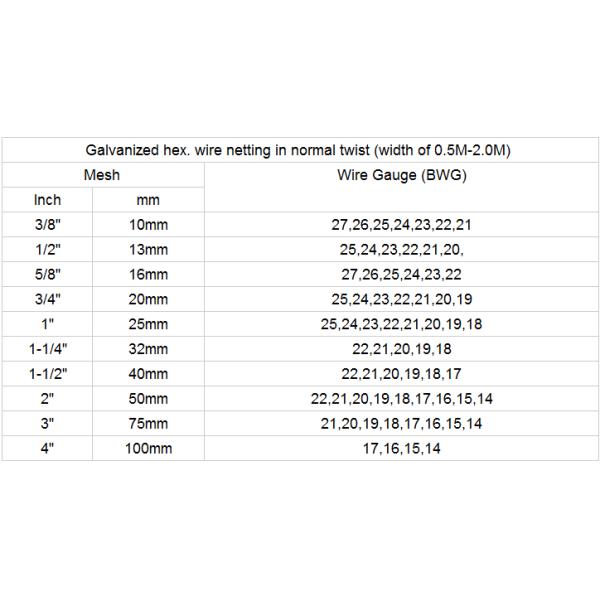Select the 13mm cell
This screenshot has height=600, width=600.
148,249
